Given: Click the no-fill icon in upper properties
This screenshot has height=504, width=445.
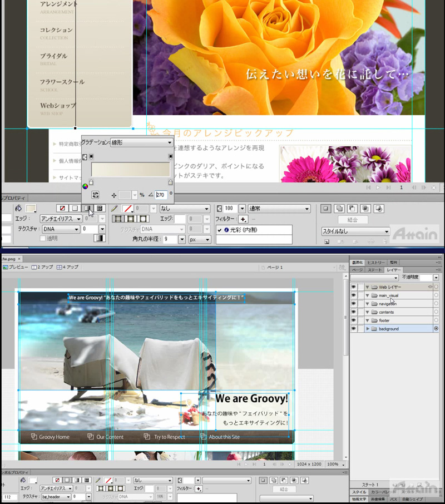Looking at the screenshot, I should 62,209.
